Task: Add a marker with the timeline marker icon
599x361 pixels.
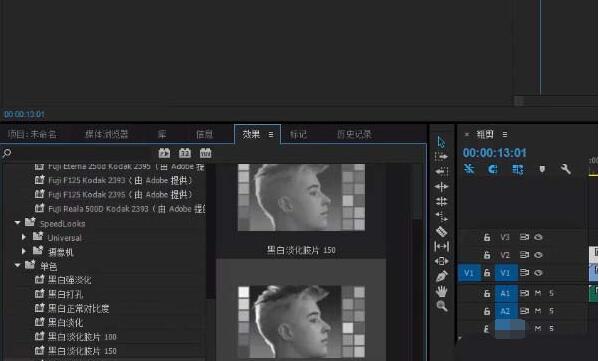Action: [542, 169]
